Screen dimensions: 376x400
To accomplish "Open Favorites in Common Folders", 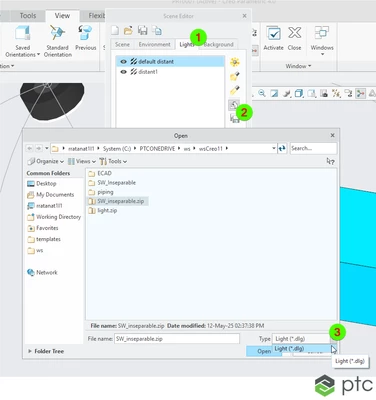I will pyautogui.click(x=43, y=228).
